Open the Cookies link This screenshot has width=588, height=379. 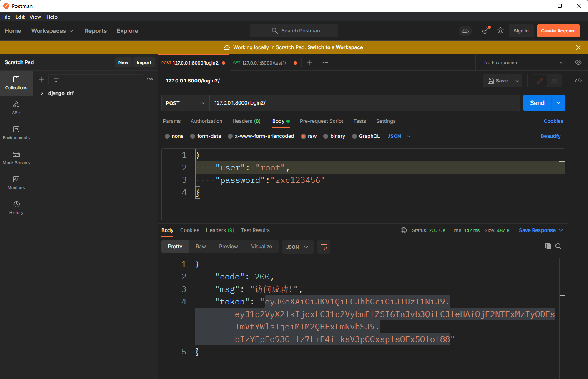click(x=553, y=121)
